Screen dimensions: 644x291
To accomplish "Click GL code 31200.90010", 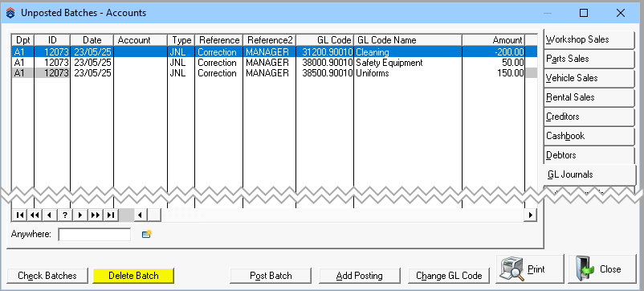I will (x=325, y=52).
